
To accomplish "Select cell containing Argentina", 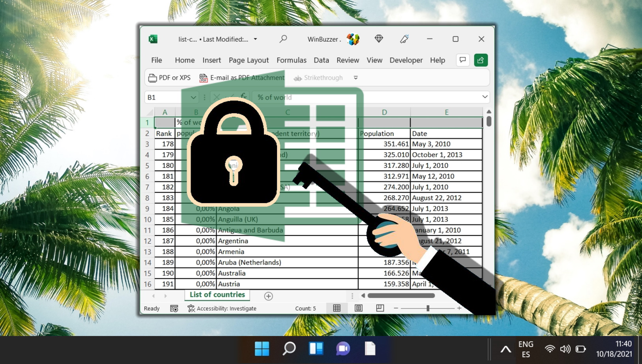I will point(287,241).
